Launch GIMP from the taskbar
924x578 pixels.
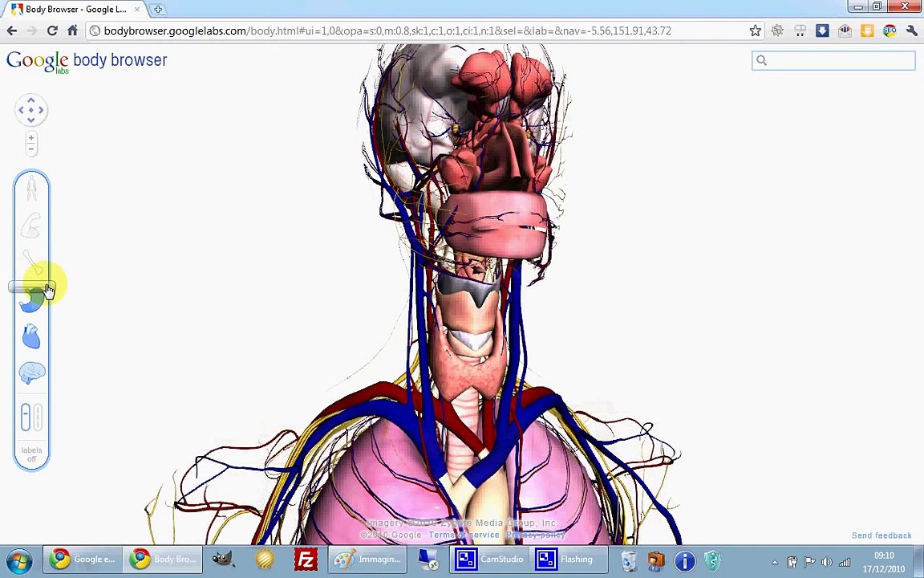point(224,559)
